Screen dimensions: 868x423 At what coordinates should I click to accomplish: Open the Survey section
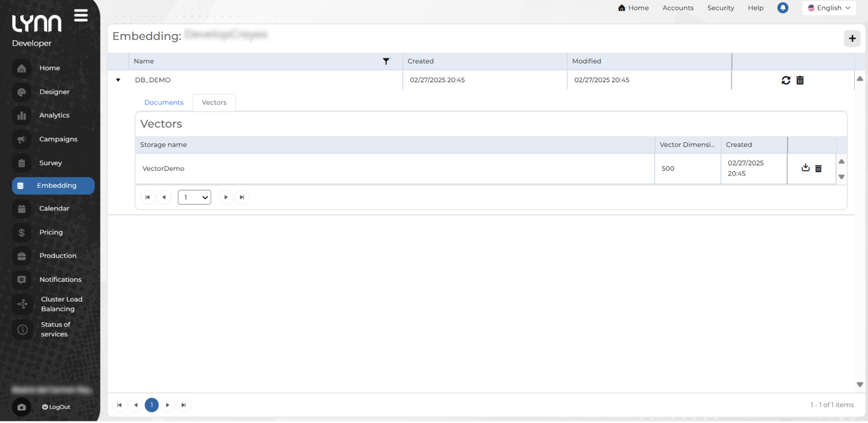(50, 163)
